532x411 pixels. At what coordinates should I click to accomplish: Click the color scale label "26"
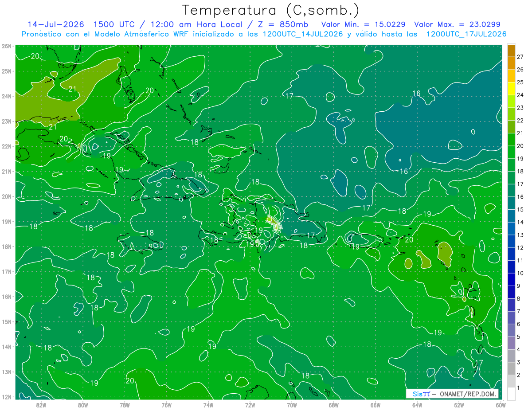[x=520, y=70]
